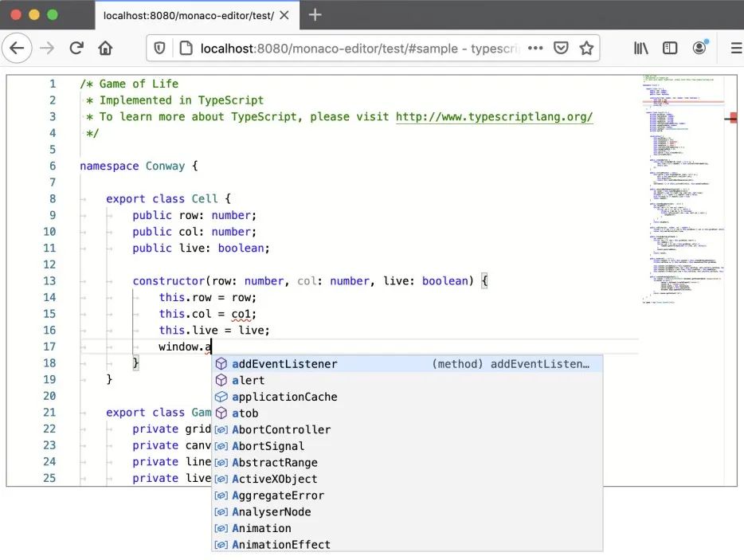Toggle the sidebar view icon
The height and width of the screenshot is (560, 744).
[670, 48]
